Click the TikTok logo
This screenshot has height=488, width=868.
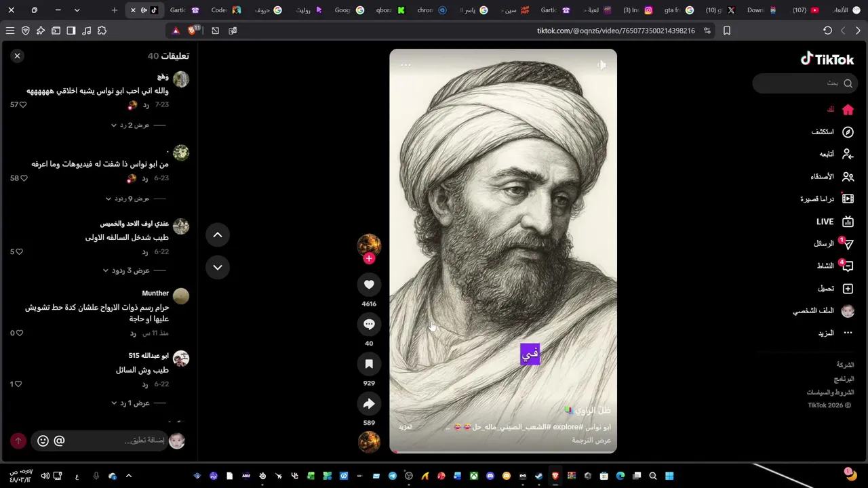(x=827, y=59)
